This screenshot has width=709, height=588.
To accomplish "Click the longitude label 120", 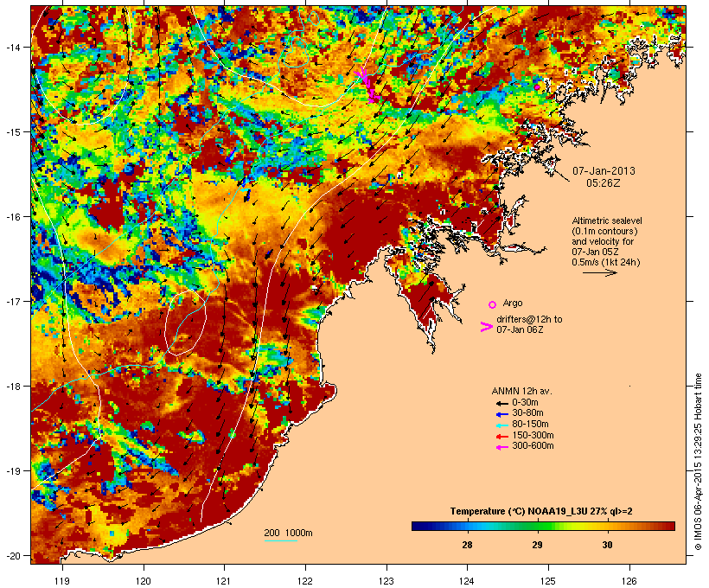I will 144,580.
